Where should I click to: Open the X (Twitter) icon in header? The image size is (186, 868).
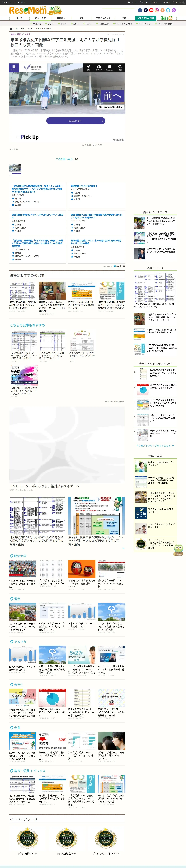pos(145,10)
